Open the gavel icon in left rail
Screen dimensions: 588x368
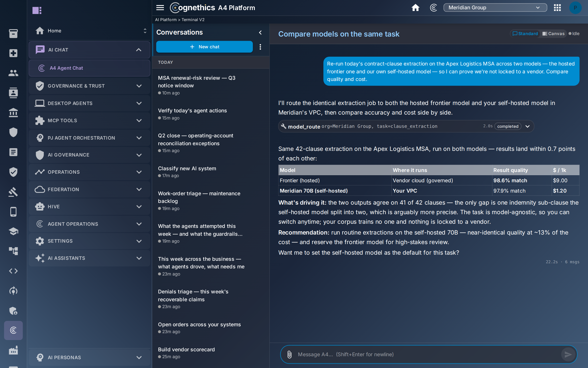13,192
